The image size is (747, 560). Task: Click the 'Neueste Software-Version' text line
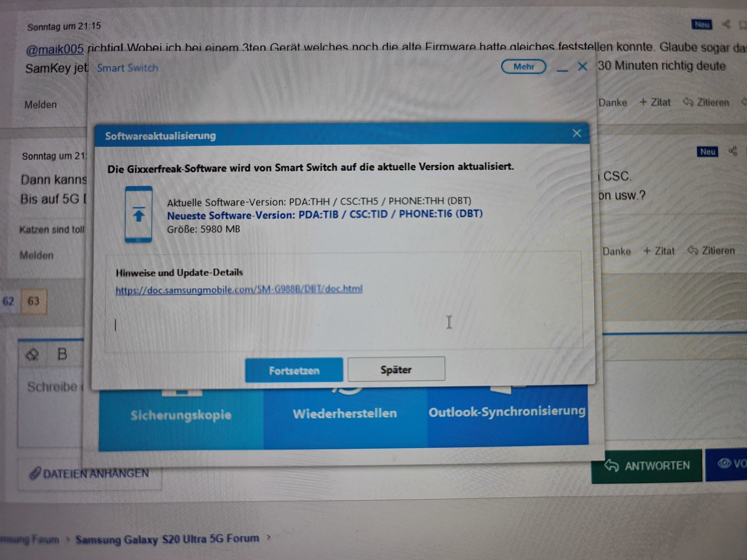tap(325, 215)
